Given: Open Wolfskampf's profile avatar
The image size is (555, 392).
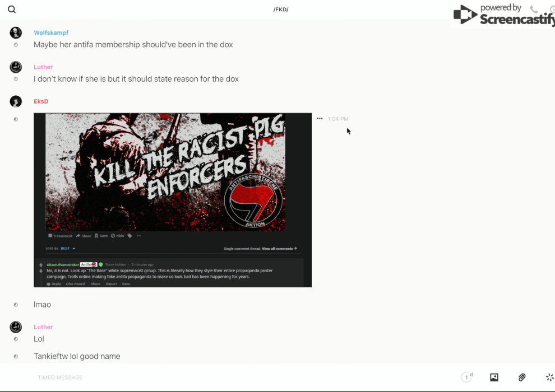Looking at the screenshot, I should pyautogui.click(x=16, y=32).
